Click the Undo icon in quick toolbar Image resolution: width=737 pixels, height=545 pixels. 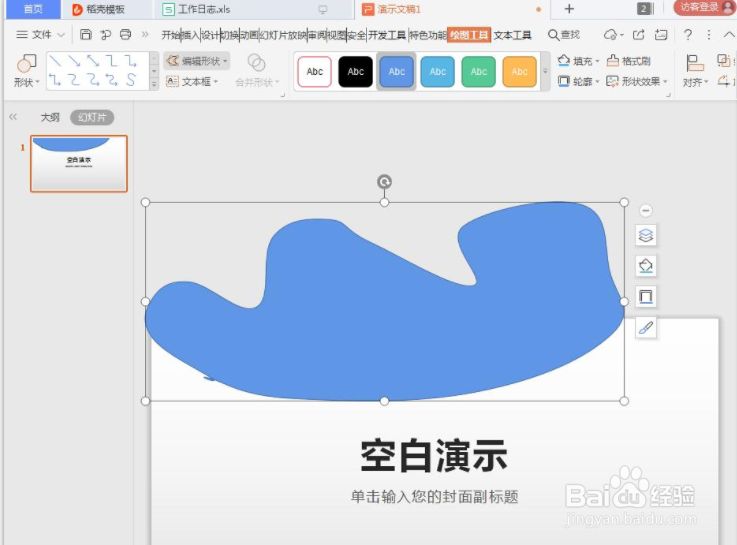pyautogui.click(x=106, y=34)
